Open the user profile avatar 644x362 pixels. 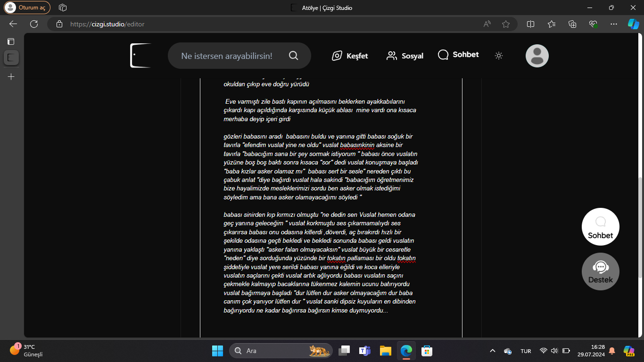tap(537, 56)
